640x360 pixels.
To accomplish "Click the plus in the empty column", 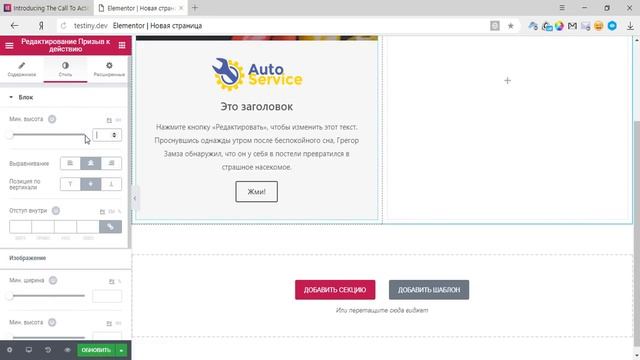I will pos(507,80).
